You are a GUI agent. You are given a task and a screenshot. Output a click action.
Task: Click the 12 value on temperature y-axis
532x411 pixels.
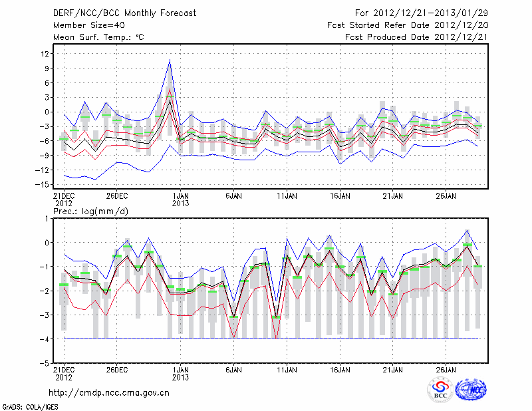pyautogui.click(x=45, y=54)
